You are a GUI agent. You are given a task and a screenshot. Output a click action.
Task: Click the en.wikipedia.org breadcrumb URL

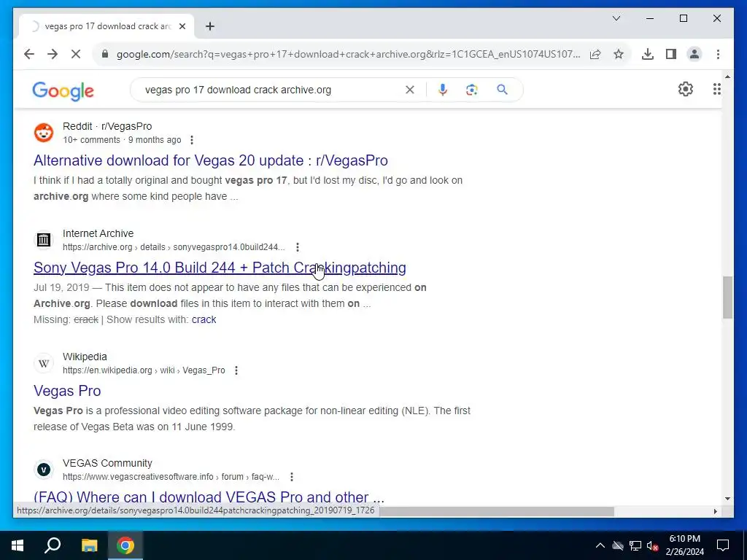click(x=144, y=370)
